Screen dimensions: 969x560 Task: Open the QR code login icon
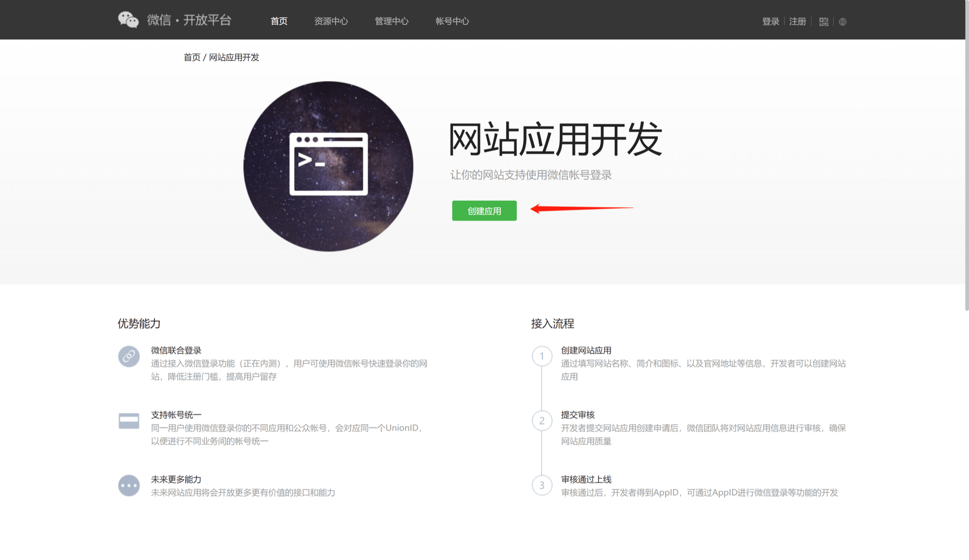pos(823,22)
